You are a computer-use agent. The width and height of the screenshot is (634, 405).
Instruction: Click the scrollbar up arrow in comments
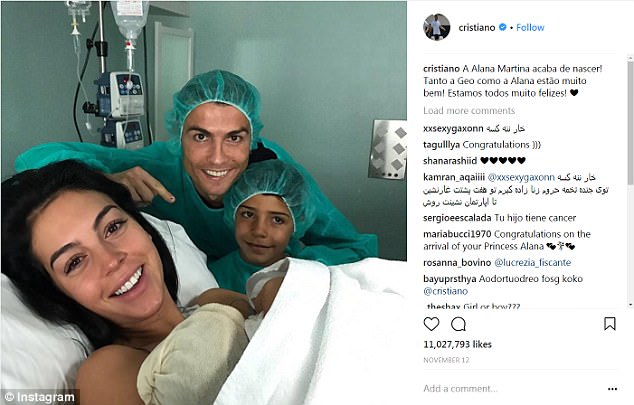(630, 59)
